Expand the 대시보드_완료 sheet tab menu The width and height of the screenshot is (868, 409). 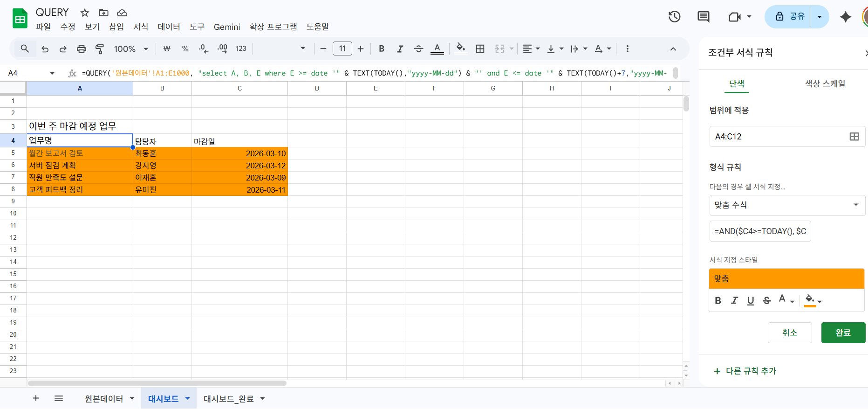click(x=263, y=399)
